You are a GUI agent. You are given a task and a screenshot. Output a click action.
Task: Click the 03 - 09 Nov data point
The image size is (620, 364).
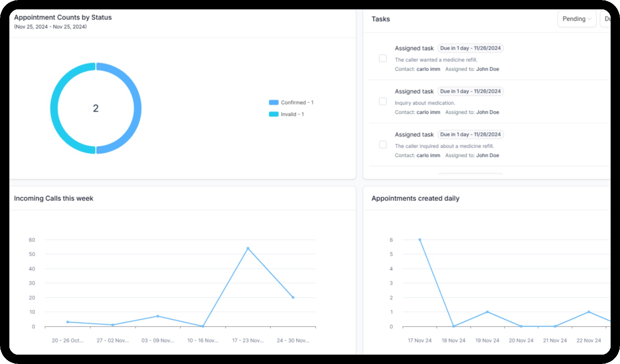coord(158,316)
